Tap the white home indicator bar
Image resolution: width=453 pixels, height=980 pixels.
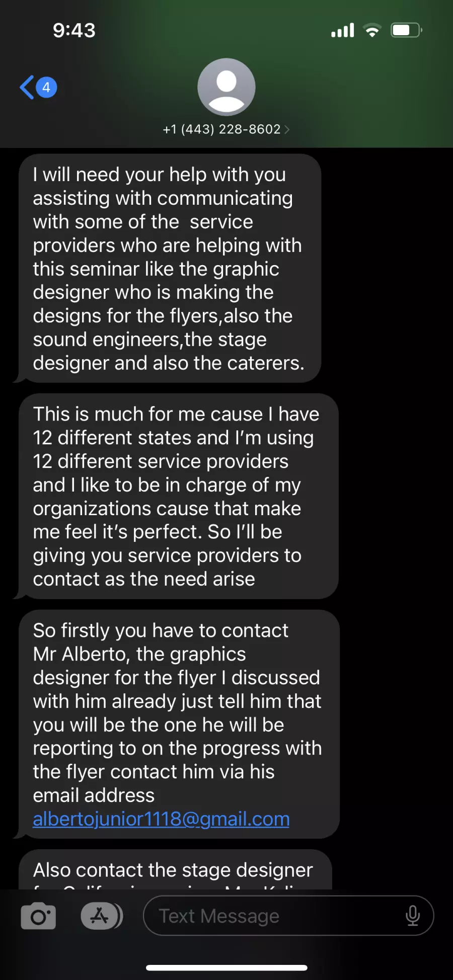[226, 967]
